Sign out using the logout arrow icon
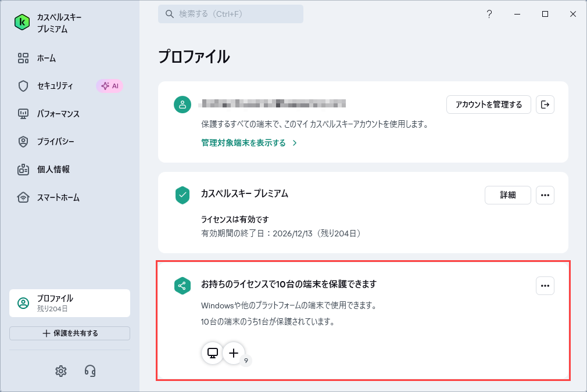Viewport: 587px width, 392px height. click(545, 105)
